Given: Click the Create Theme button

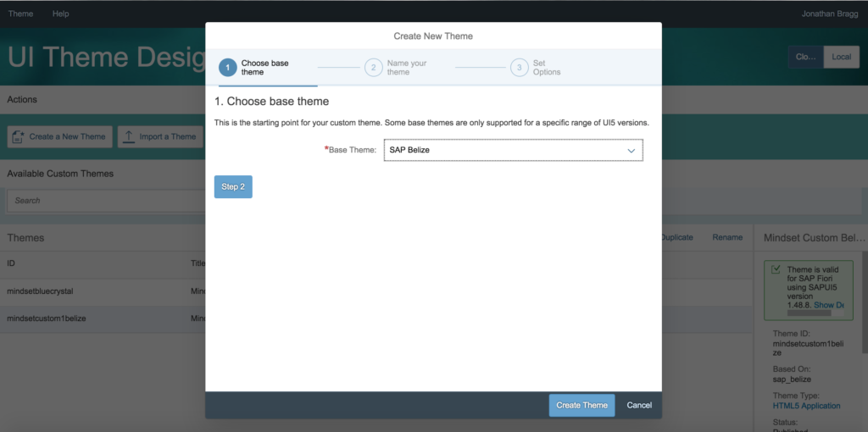Looking at the screenshot, I should pyautogui.click(x=581, y=406).
